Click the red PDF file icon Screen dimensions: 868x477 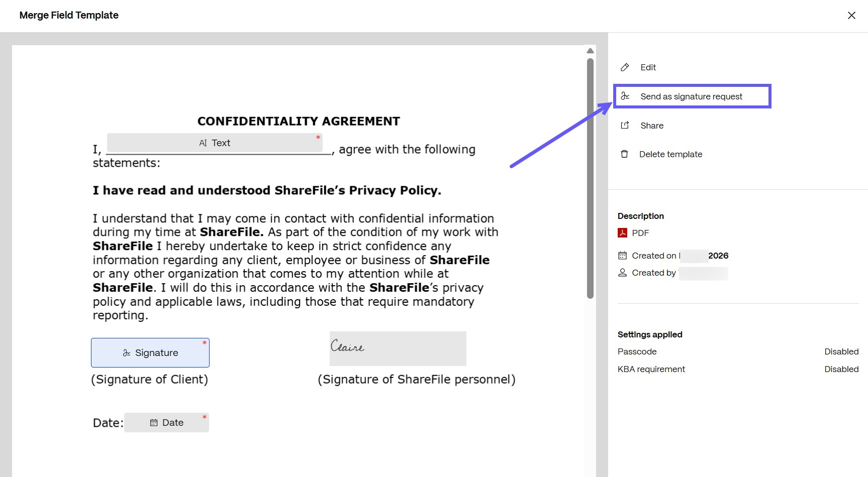(622, 233)
